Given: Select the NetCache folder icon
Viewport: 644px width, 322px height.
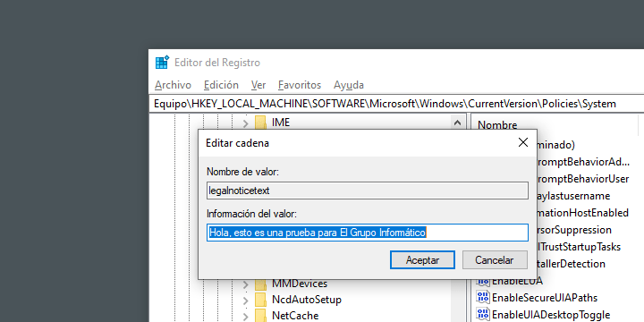Looking at the screenshot, I should pyautogui.click(x=261, y=316).
